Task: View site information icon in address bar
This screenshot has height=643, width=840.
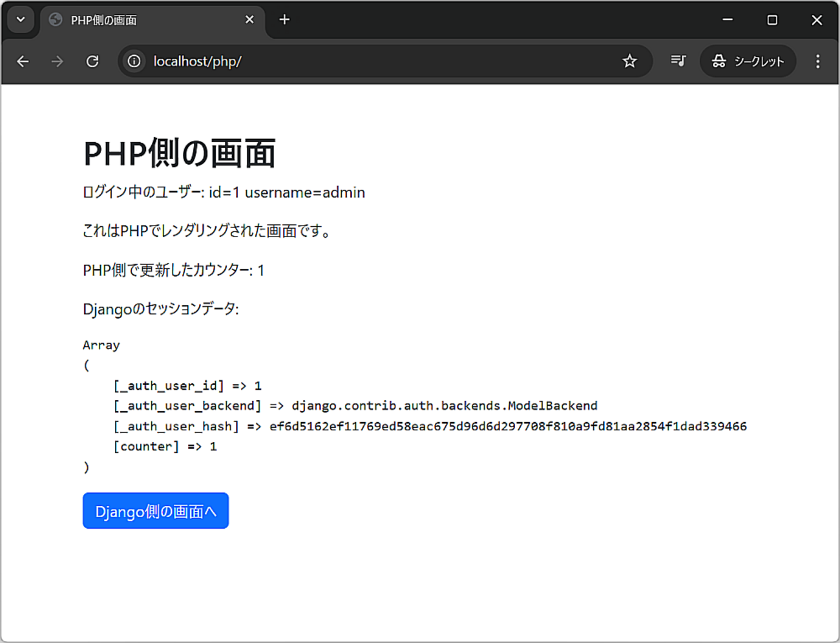Action: 134,61
